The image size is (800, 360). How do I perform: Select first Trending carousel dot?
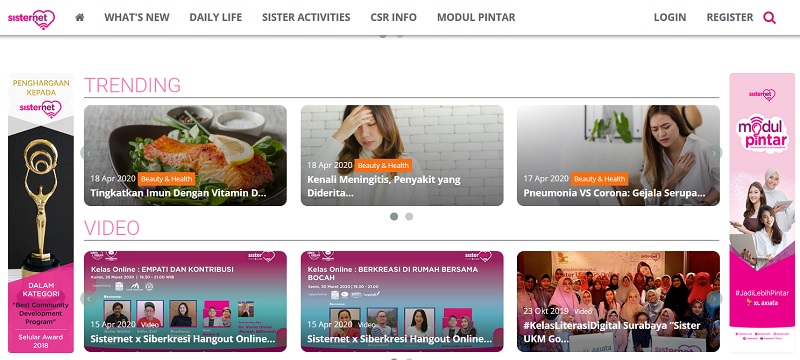[x=394, y=216]
